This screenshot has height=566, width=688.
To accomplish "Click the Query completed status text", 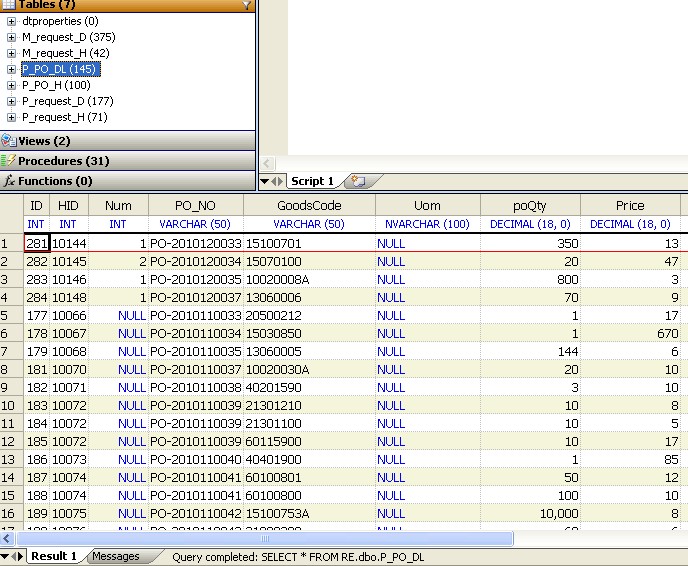I will tap(298, 557).
